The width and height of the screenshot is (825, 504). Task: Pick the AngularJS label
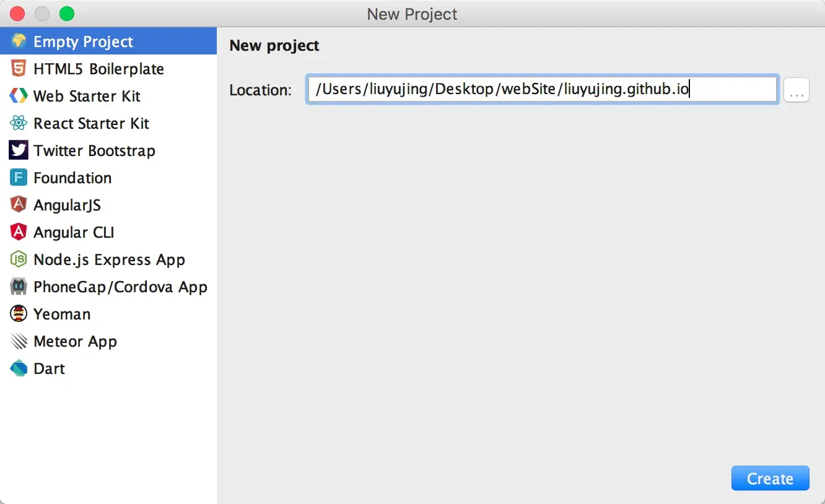[x=67, y=206]
